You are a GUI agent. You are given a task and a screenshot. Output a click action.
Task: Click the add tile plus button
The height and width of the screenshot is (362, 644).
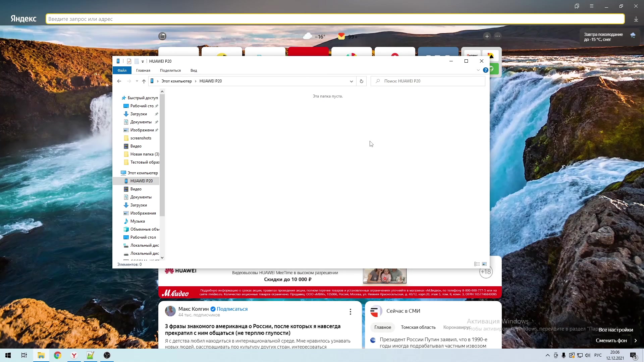coord(487,36)
